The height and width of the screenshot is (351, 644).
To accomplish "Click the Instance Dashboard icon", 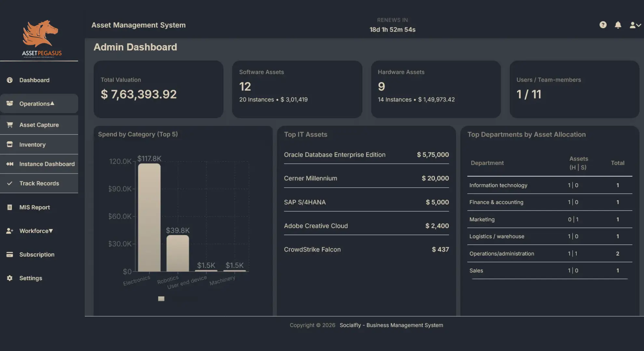I will coord(10,164).
